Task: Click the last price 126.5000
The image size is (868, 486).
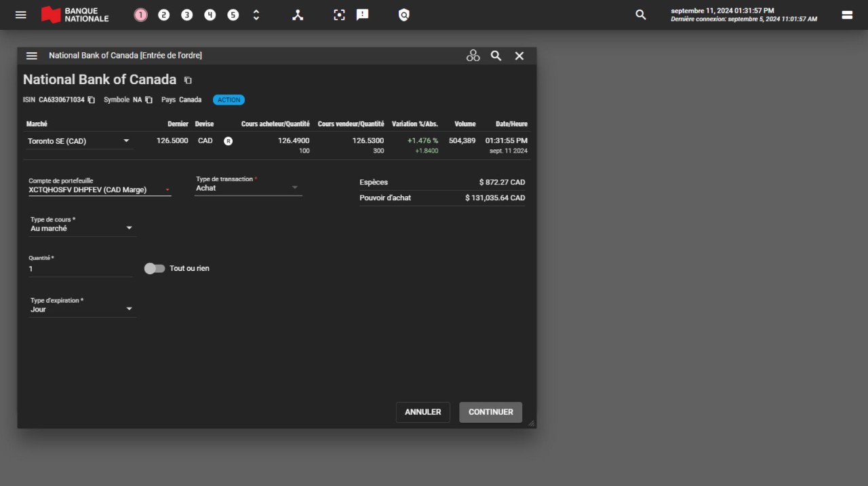Action: pyautogui.click(x=172, y=141)
